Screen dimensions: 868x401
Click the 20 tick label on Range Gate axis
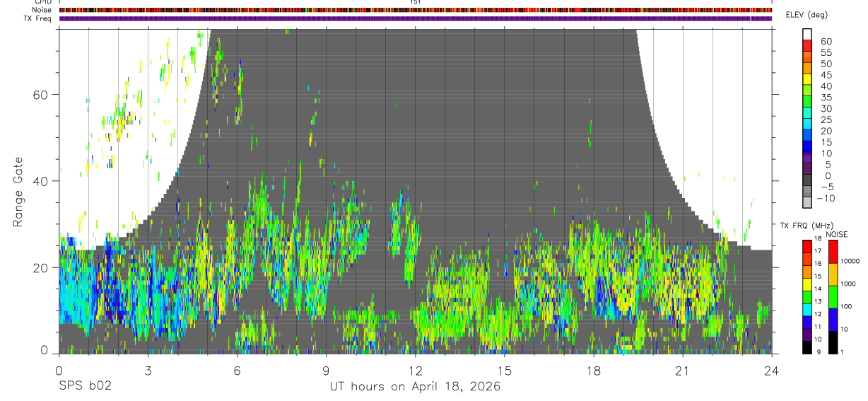click(x=40, y=267)
